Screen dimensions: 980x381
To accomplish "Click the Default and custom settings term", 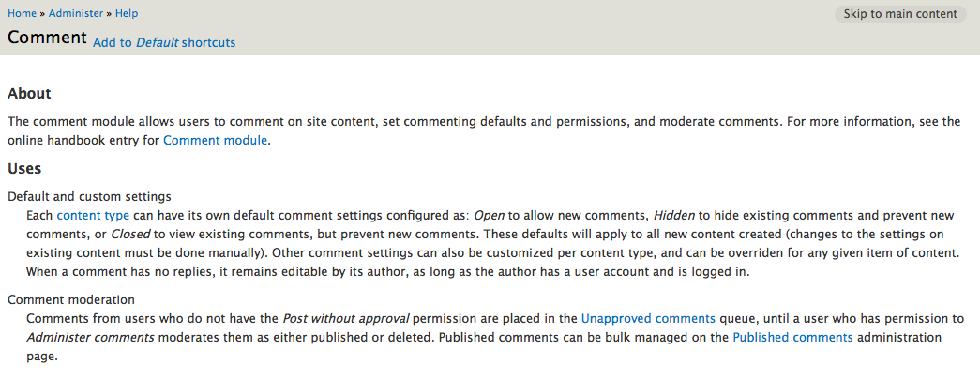I will pyautogui.click(x=89, y=197).
